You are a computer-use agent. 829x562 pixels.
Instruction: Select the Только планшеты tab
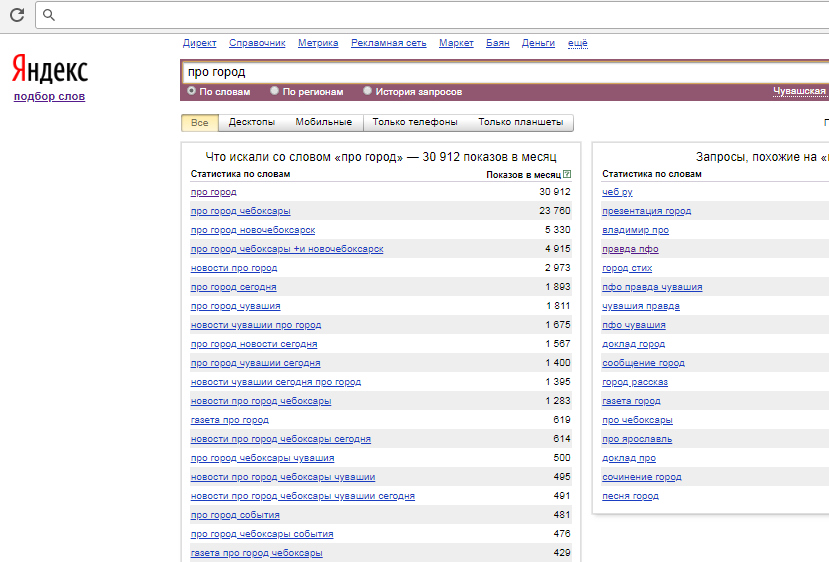pos(520,122)
